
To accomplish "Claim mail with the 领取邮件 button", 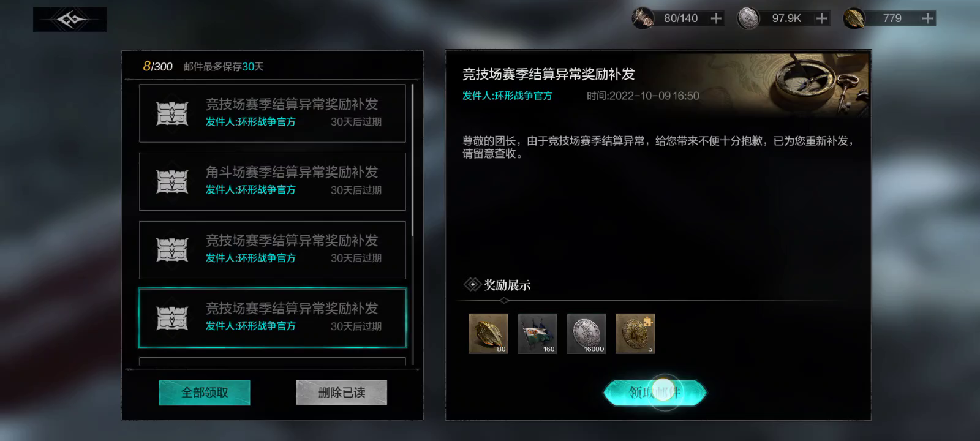I will point(655,392).
